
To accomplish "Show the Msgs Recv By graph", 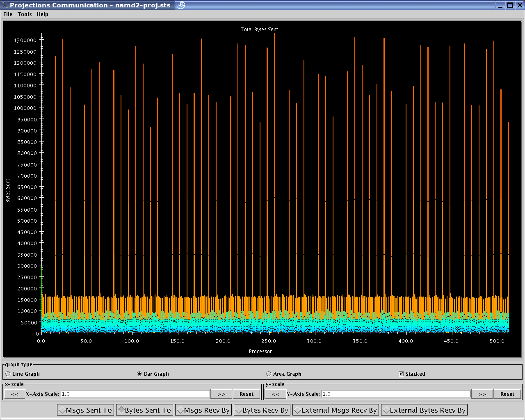I will pyautogui.click(x=203, y=410).
